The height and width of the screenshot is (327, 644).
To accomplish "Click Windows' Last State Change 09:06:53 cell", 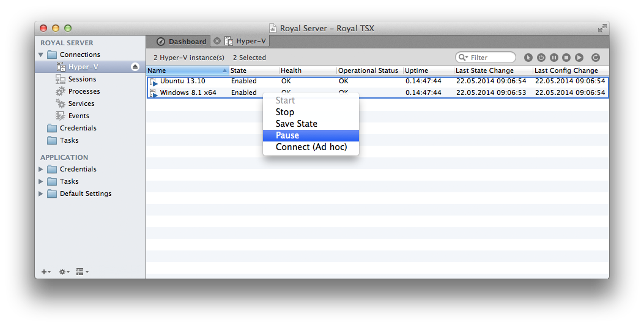I will (x=491, y=92).
